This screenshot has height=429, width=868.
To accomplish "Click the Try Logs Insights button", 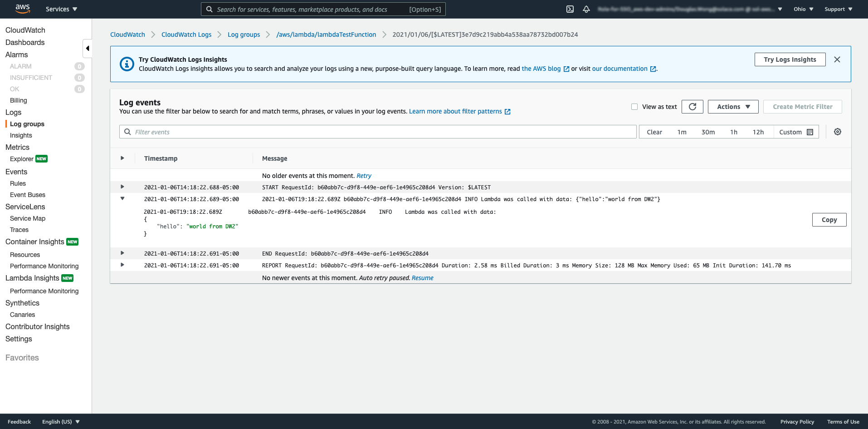I will (790, 59).
